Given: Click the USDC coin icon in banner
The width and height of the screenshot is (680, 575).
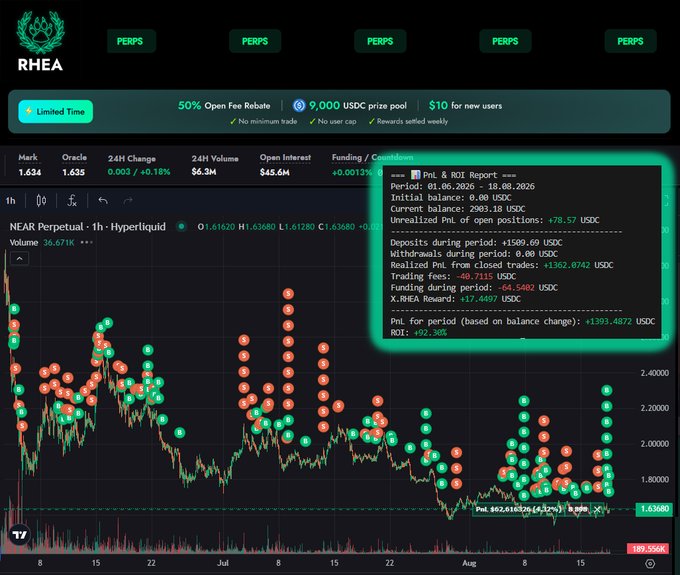Looking at the screenshot, I should pos(299,105).
